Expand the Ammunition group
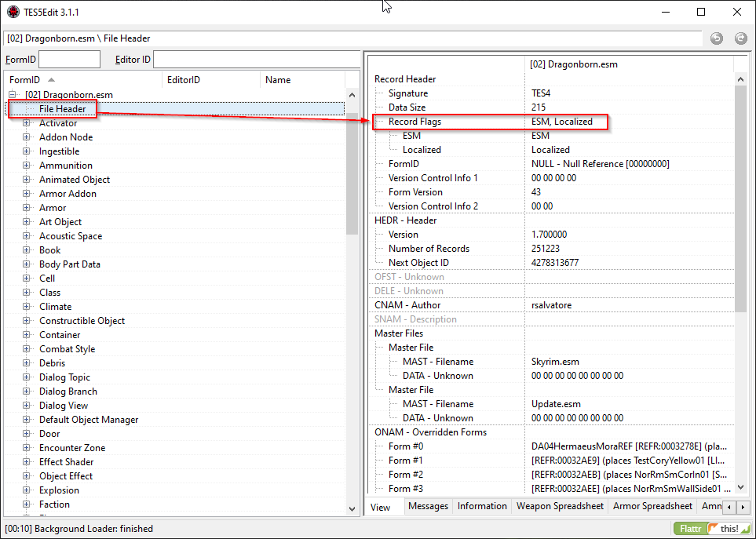The height and width of the screenshot is (539, 756). (27, 166)
